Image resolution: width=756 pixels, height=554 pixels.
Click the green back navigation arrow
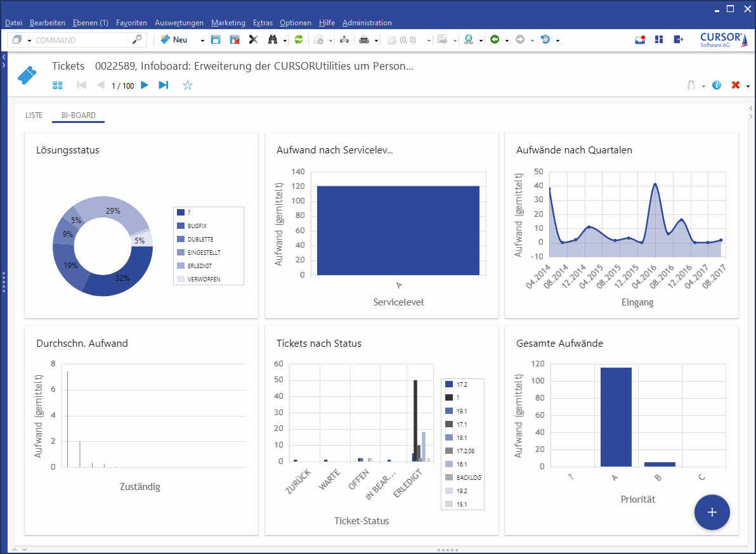coord(495,40)
